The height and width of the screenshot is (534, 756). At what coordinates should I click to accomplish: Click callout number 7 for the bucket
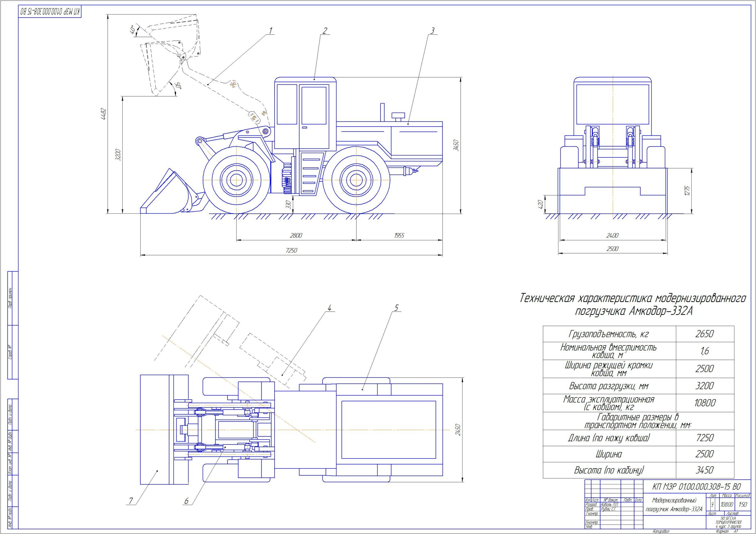[x=131, y=501]
